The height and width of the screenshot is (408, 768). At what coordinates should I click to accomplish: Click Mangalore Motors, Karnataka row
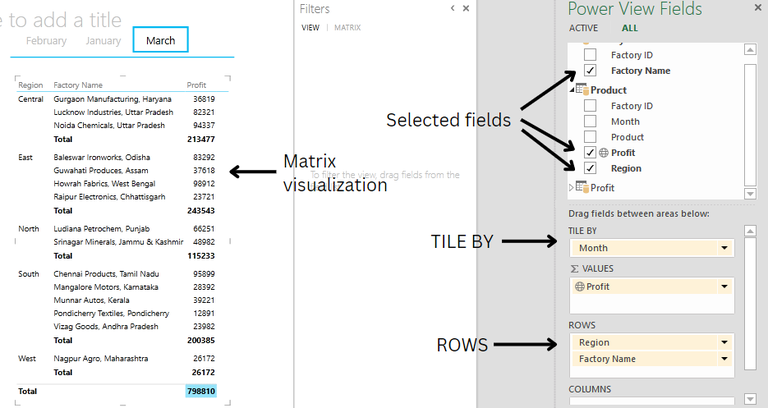(x=106, y=287)
